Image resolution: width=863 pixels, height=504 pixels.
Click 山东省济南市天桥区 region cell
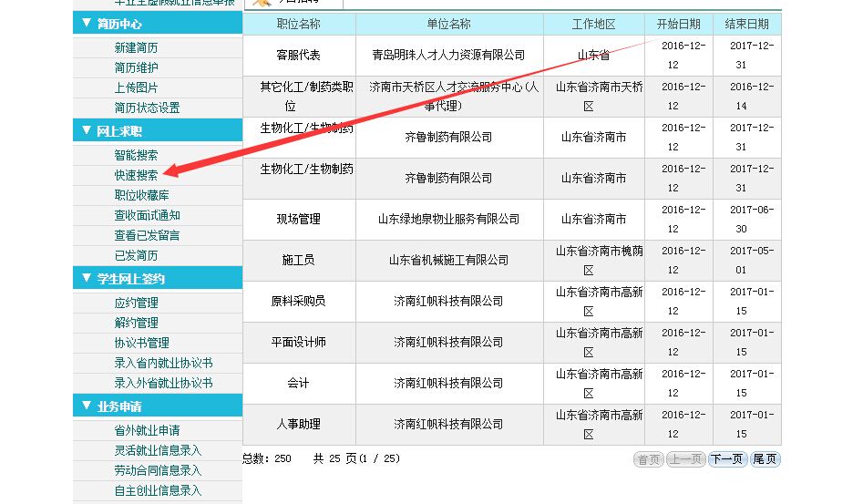[x=594, y=97]
